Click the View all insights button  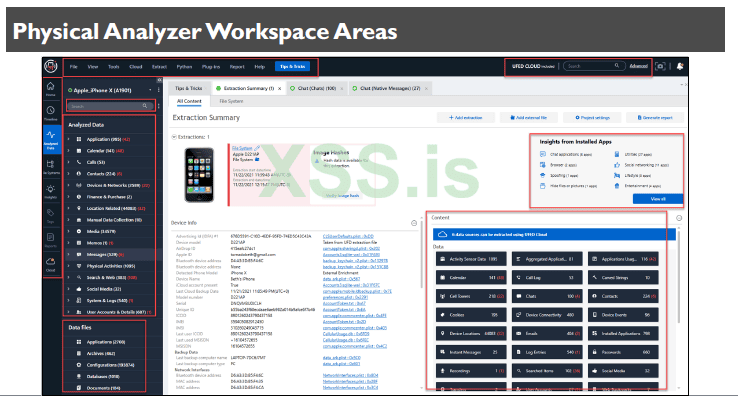(658, 199)
